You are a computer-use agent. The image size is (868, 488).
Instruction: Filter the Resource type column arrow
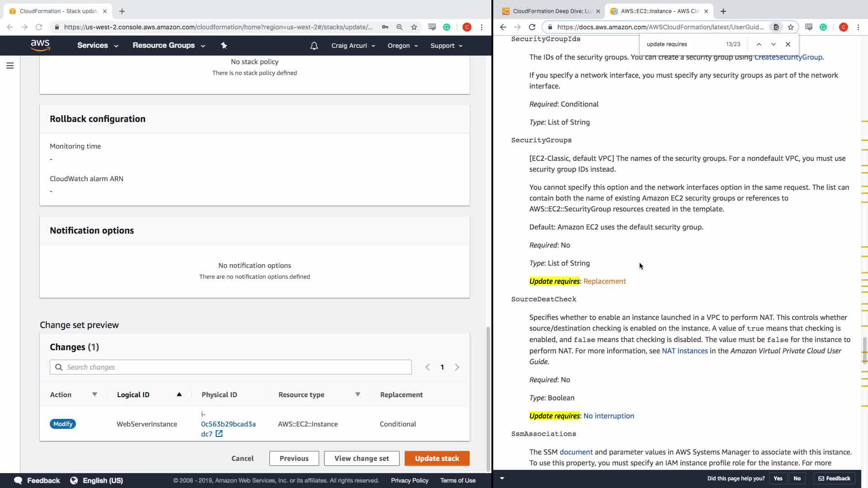click(358, 394)
